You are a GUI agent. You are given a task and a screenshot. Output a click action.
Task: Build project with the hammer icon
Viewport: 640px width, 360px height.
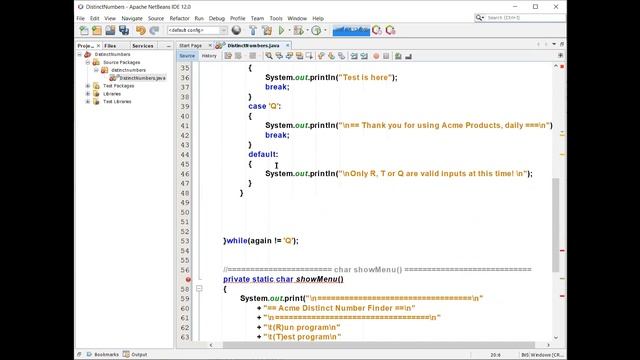click(253, 30)
